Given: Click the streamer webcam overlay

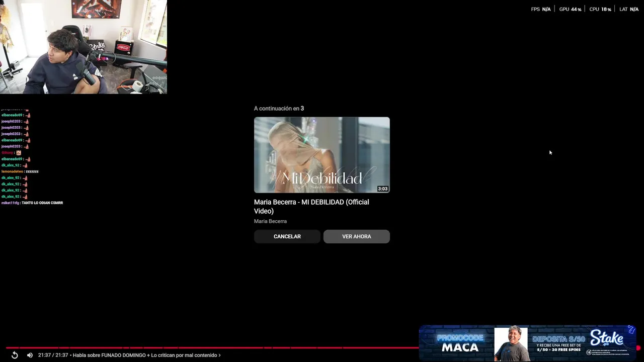Looking at the screenshot, I should (x=84, y=47).
